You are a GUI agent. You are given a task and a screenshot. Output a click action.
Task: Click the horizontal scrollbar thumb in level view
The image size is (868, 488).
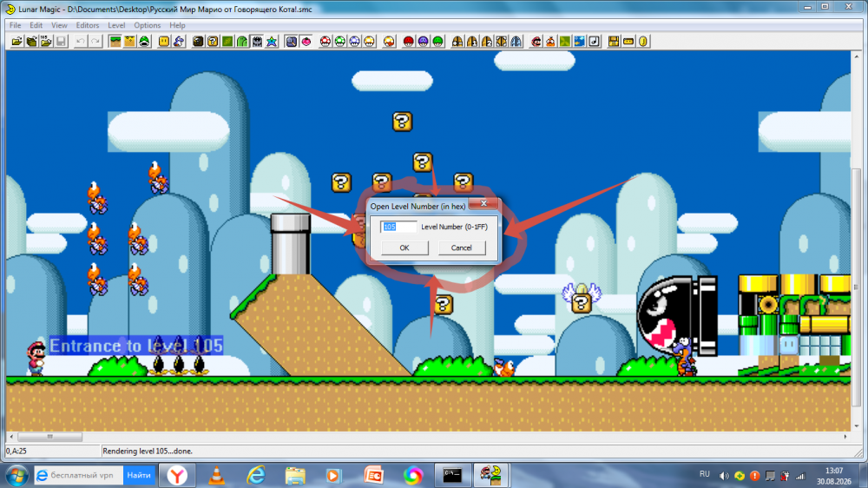pos(49,437)
